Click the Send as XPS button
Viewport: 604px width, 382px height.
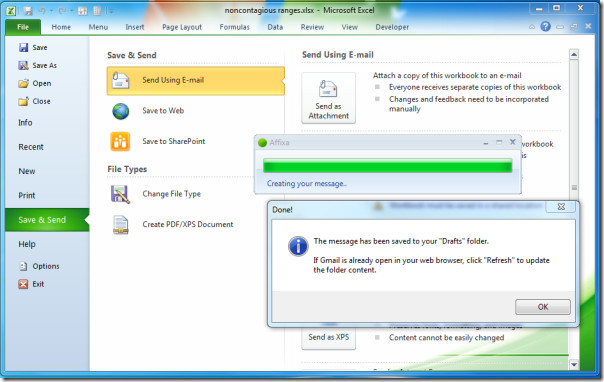329,337
